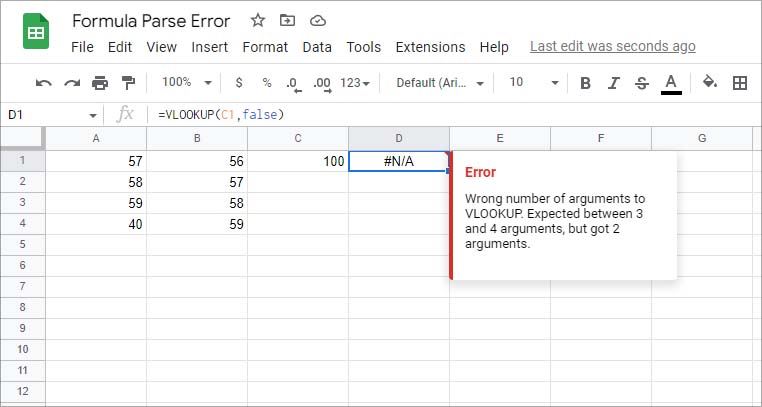Screen dimensions: 762x407
Task: Open the File menu
Action: click(x=82, y=47)
